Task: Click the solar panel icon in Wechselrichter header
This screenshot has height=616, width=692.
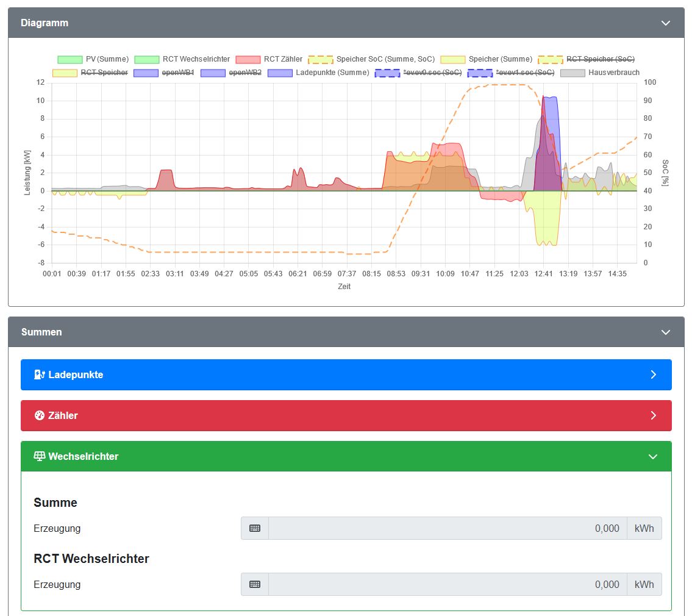Action: [x=40, y=456]
